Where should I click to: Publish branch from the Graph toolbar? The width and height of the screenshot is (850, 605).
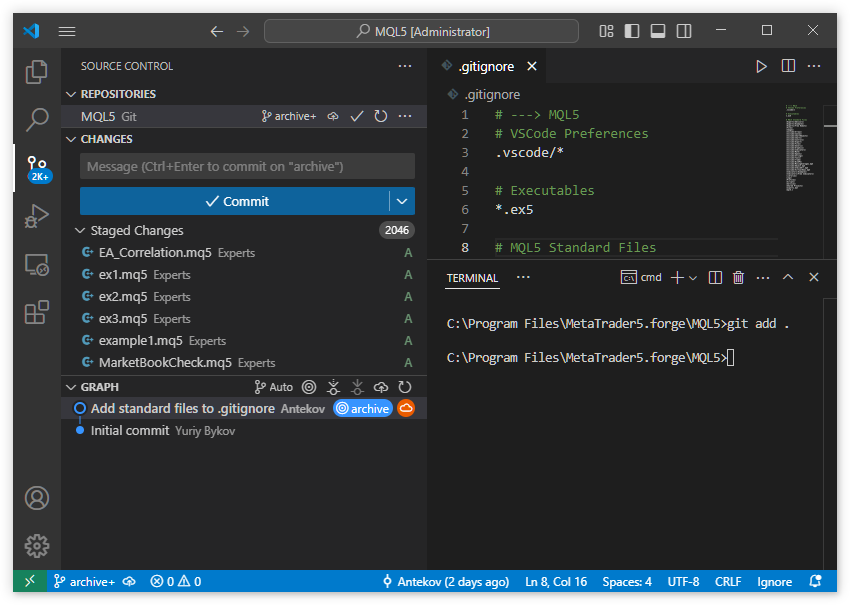[381, 387]
